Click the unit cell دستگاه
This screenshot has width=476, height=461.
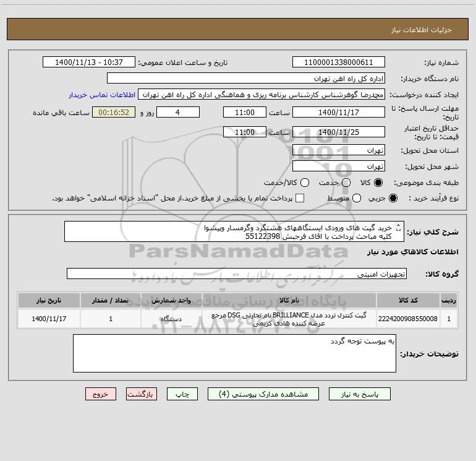[x=171, y=319]
